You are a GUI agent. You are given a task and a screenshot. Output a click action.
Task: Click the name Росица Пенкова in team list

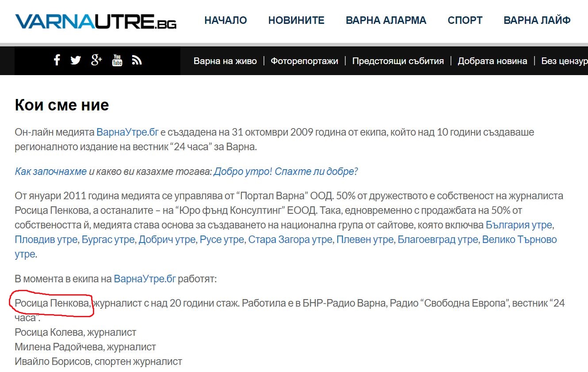tap(53, 303)
